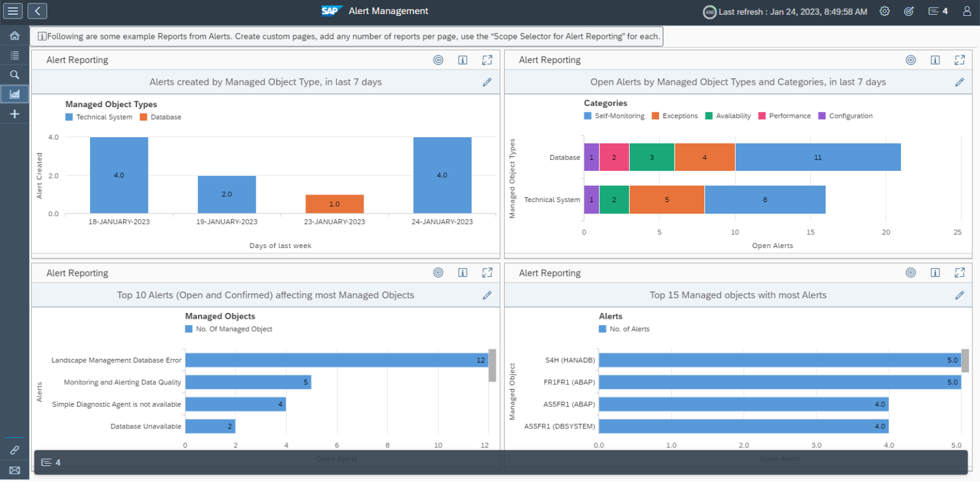Select the Home item in the left sidebar
Screen dimensions: 980x482
click(13, 36)
